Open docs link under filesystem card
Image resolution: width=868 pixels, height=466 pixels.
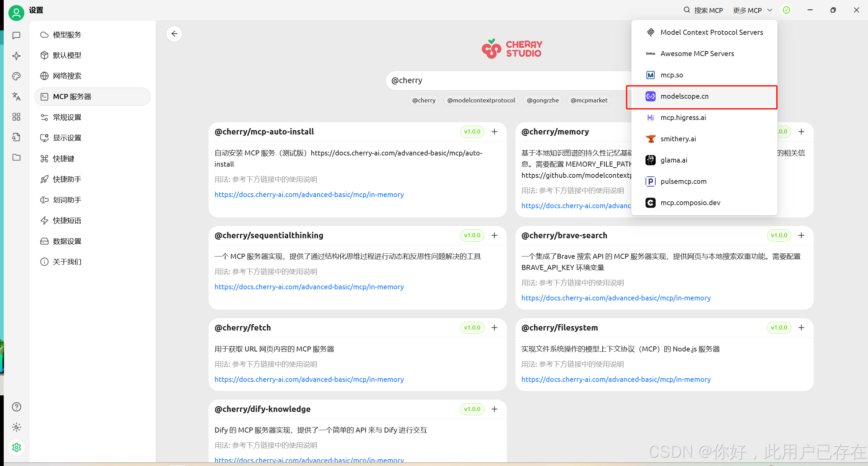tap(616, 379)
